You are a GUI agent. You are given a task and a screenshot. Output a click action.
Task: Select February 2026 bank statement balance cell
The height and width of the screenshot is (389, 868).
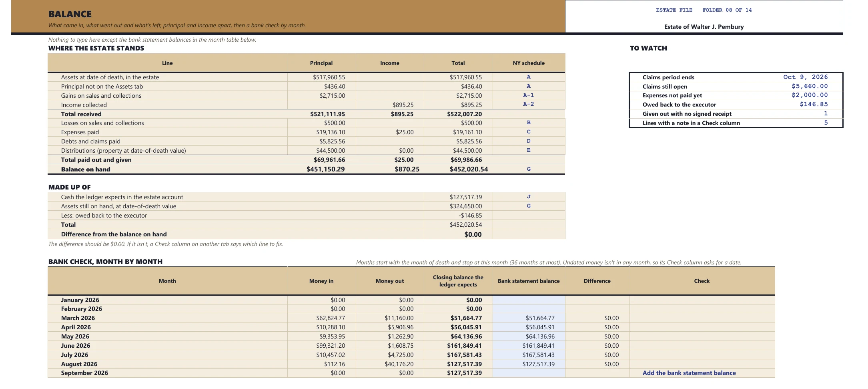[x=529, y=309]
